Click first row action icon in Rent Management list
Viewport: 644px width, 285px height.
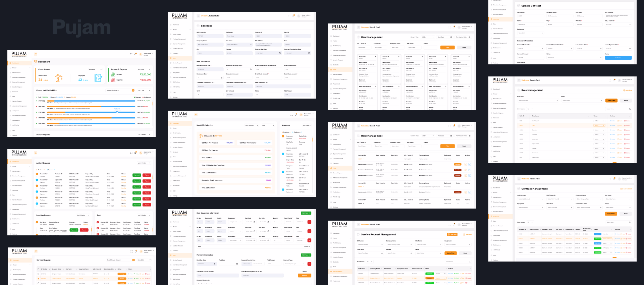point(466,164)
